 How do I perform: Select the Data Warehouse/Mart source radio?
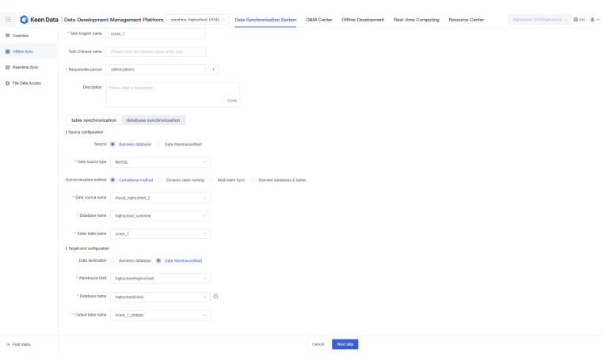(158, 144)
